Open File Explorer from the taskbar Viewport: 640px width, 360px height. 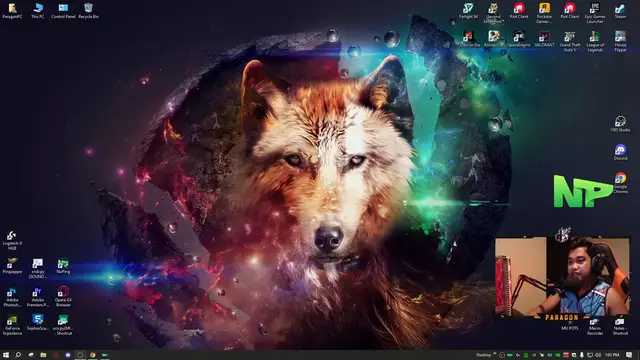point(43,355)
